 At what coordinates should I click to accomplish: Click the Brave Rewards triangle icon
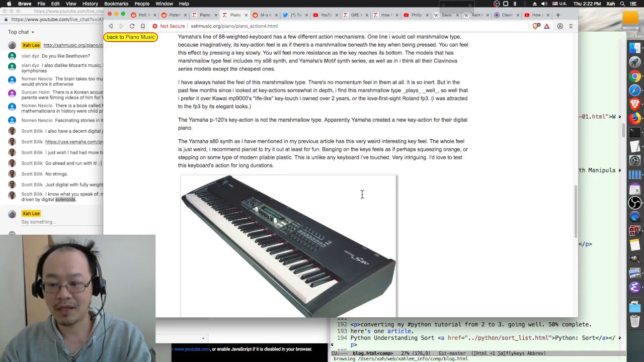click(x=546, y=26)
